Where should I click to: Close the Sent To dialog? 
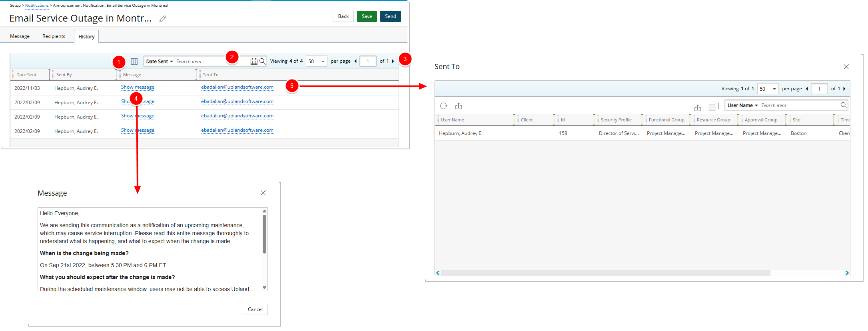click(x=846, y=67)
